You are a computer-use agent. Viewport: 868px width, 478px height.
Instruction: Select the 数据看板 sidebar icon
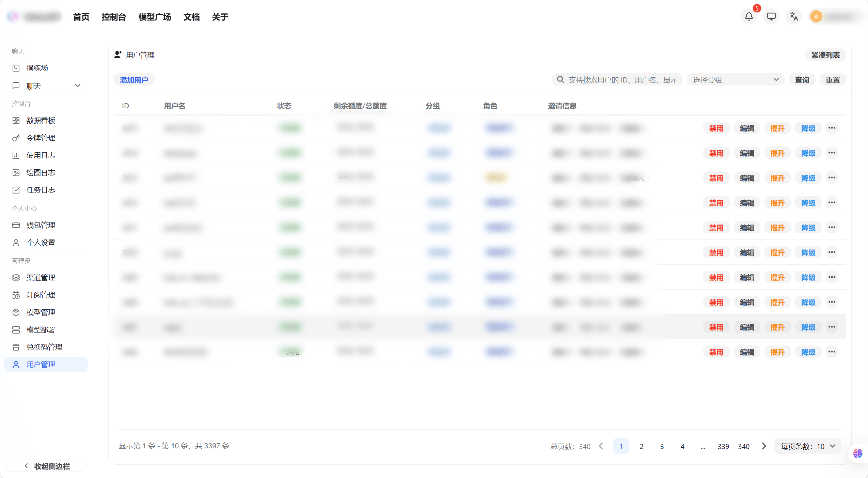[16, 121]
